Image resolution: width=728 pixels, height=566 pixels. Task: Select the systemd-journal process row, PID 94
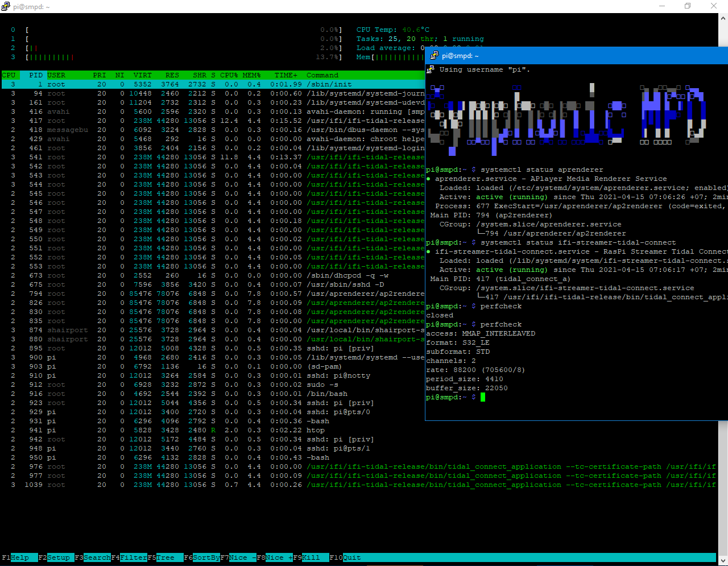(x=213, y=93)
